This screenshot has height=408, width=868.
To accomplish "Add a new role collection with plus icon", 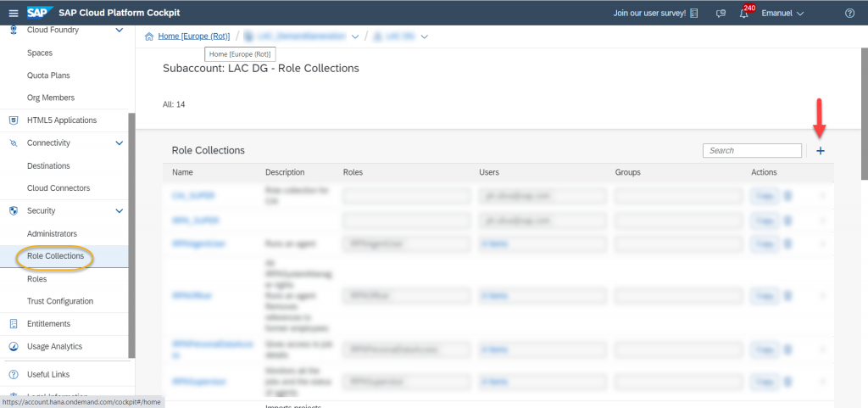I will tap(821, 151).
